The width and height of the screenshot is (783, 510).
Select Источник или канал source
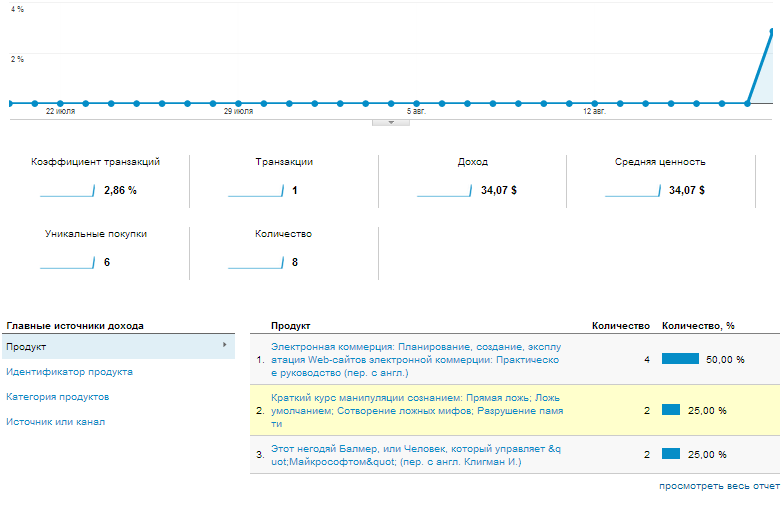[56, 422]
